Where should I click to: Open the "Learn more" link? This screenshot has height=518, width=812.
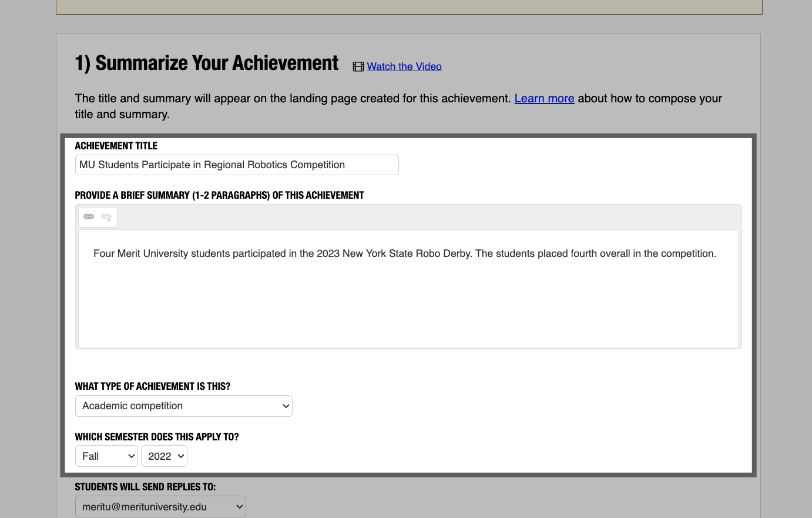544,98
